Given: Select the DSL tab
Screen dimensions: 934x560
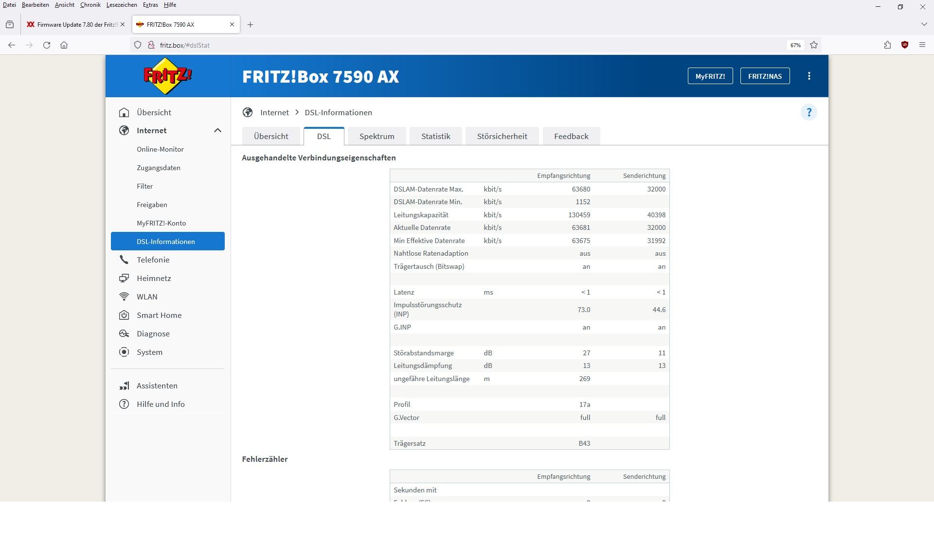Looking at the screenshot, I should tap(324, 136).
